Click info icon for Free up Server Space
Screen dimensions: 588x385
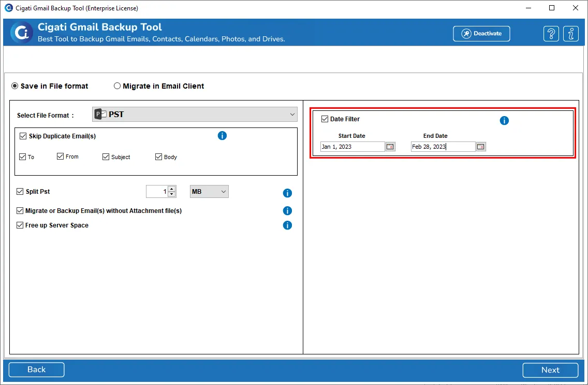[x=287, y=225]
